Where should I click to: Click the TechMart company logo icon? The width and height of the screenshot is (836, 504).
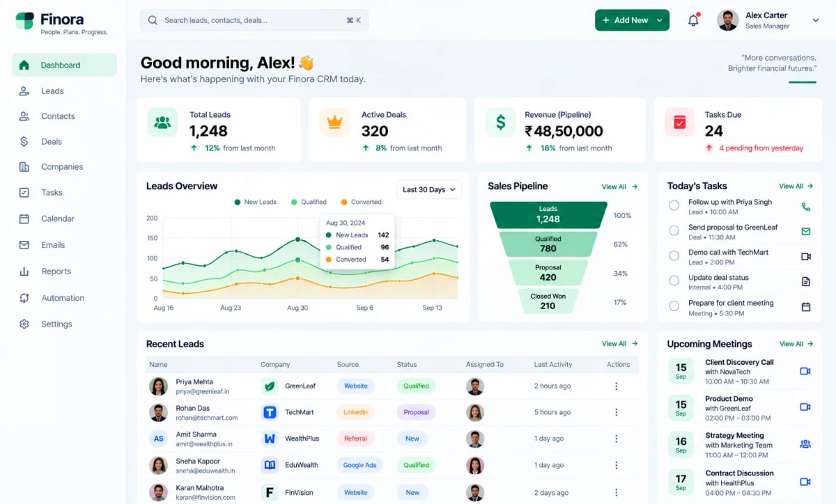point(270,412)
